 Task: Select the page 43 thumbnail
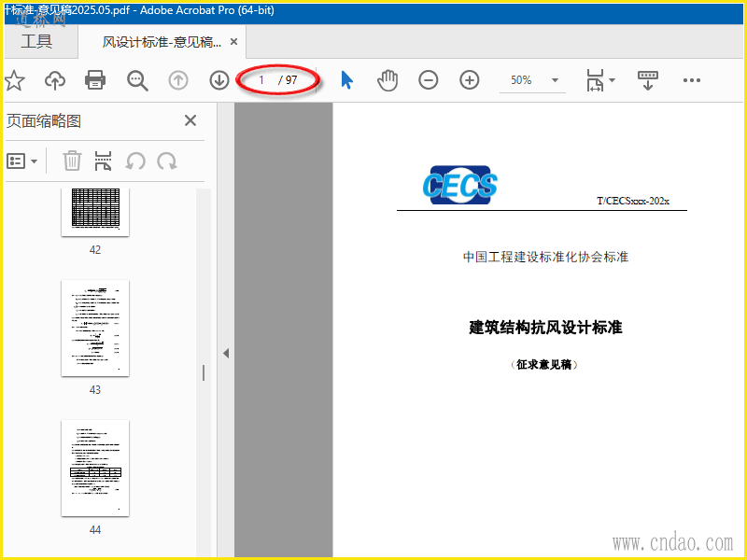click(x=95, y=329)
